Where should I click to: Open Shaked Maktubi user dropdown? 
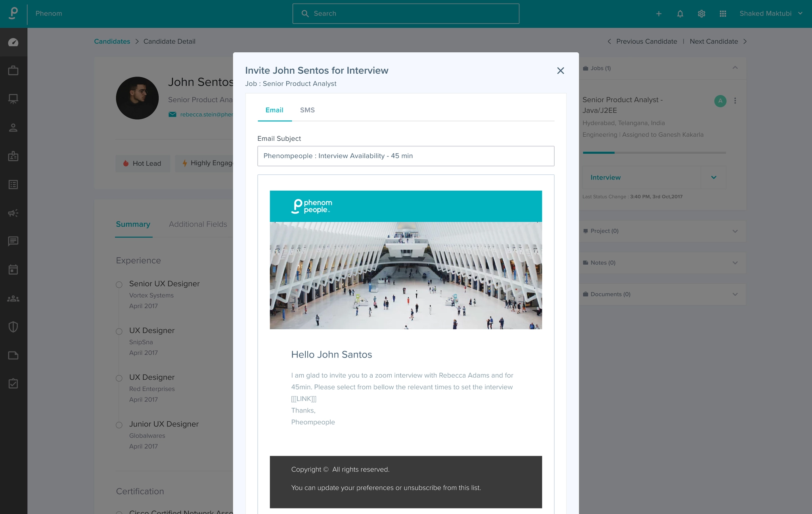tap(771, 13)
